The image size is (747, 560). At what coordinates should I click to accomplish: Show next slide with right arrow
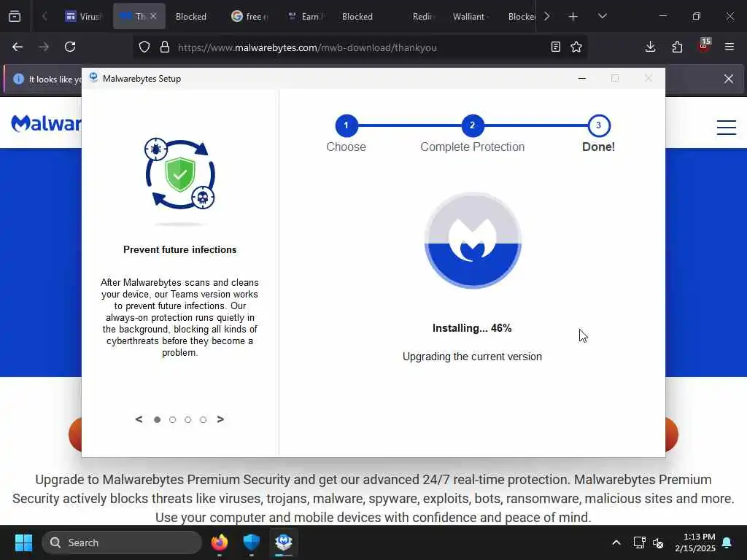[220, 419]
